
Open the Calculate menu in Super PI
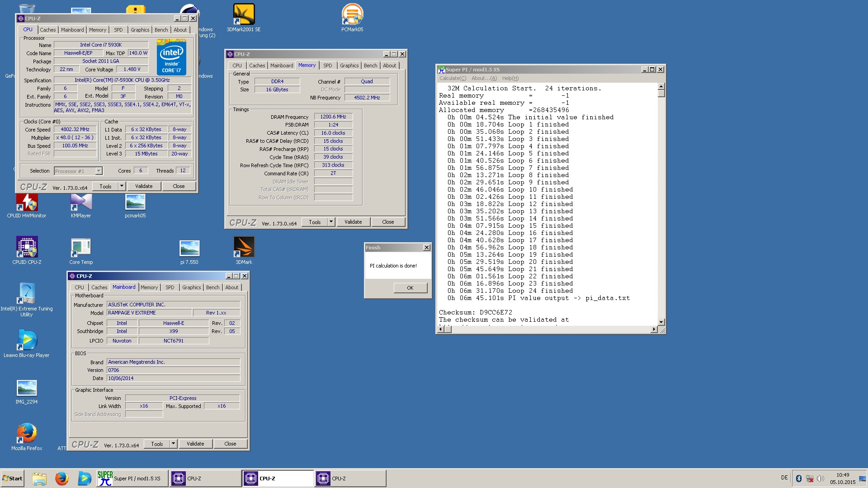tap(453, 78)
